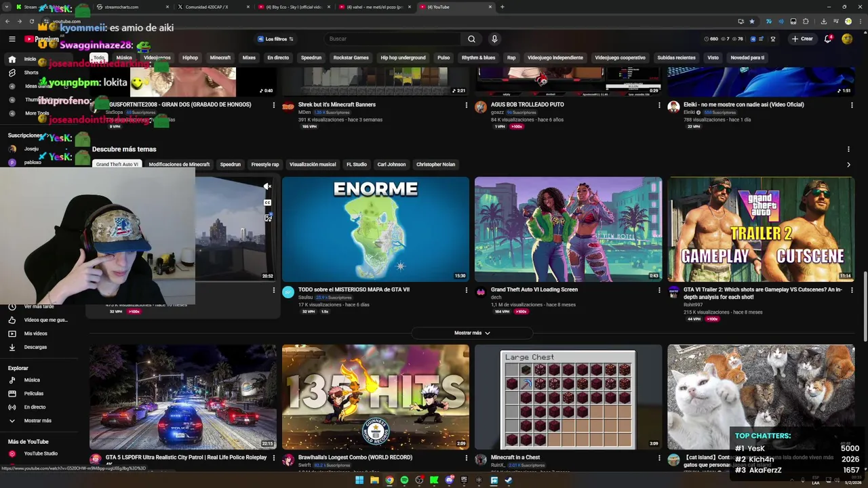Open Música under Explorar

(32, 380)
